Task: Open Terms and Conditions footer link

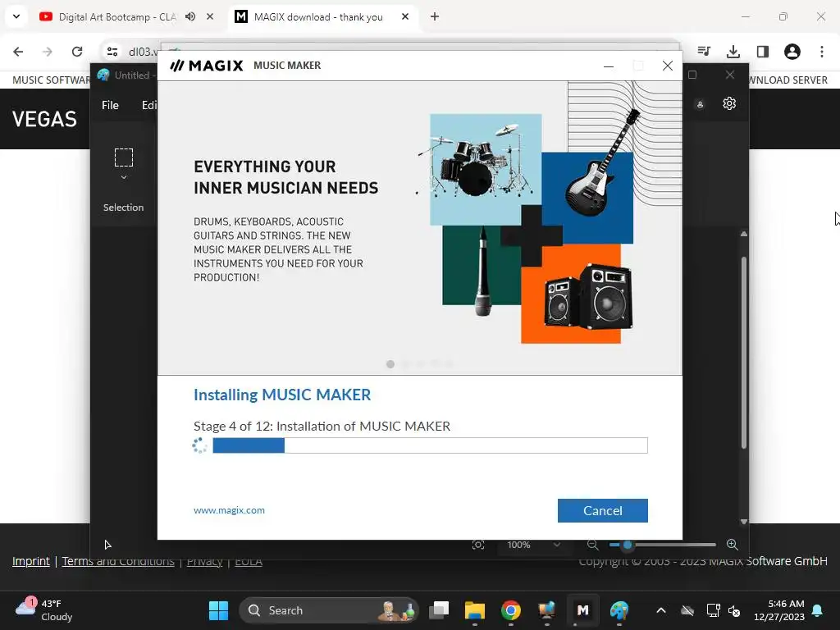Action: click(118, 561)
